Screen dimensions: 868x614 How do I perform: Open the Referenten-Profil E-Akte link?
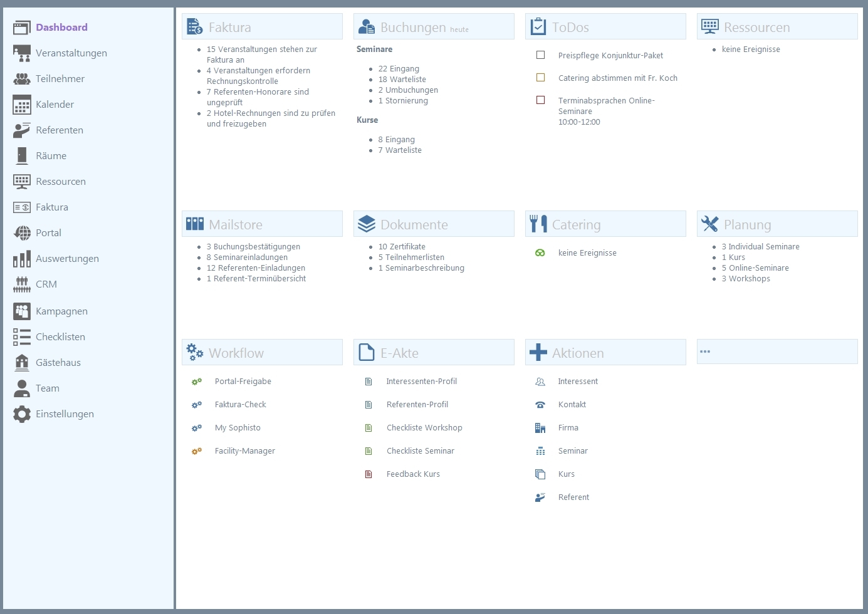point(417,405)
